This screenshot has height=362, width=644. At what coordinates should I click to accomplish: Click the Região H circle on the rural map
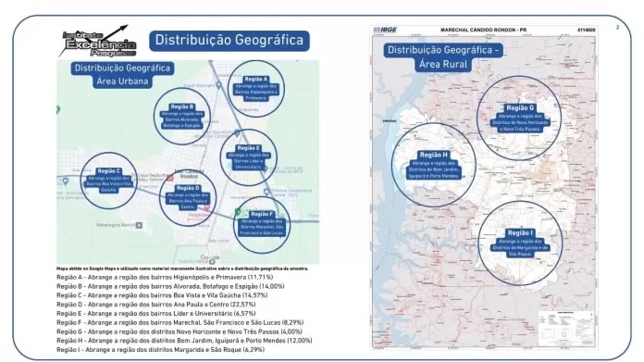pos(434,165)
